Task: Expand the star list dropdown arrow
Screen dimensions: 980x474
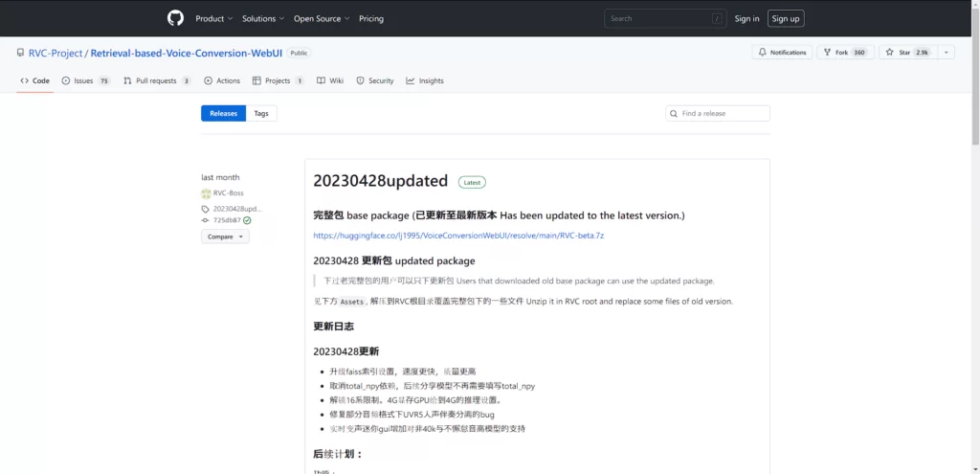Action: point(946,53)
